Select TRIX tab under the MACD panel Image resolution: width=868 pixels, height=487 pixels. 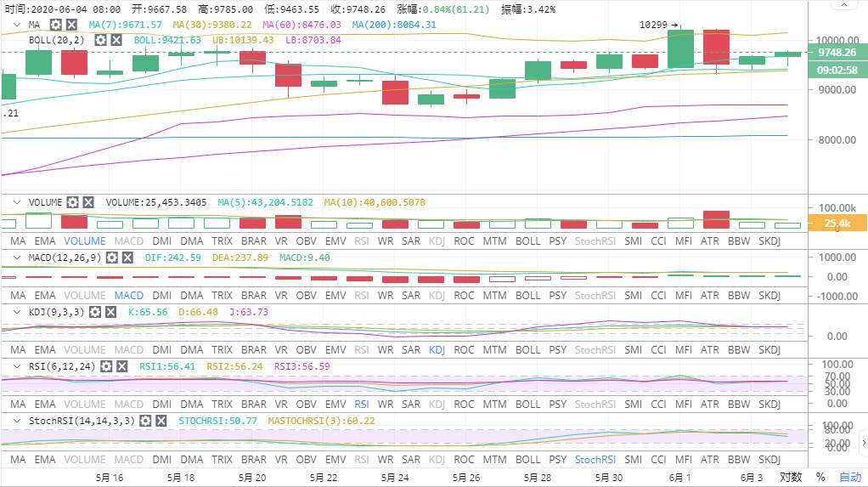coord(222,296)
